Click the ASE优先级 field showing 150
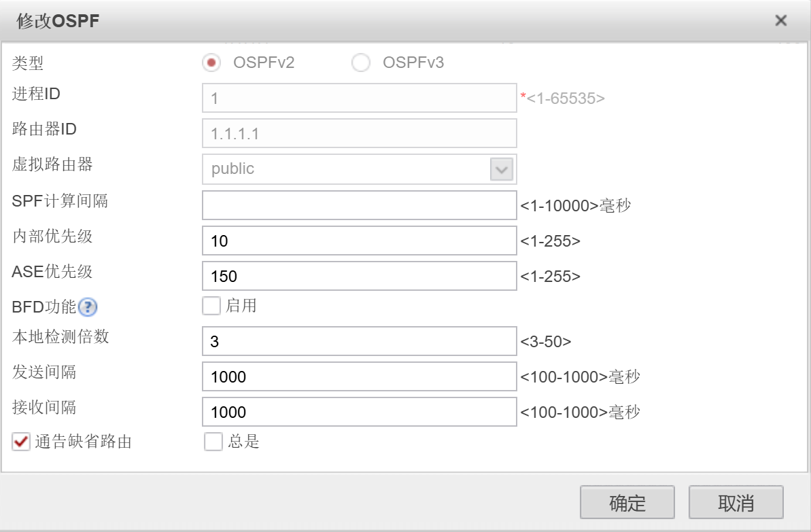Screen dimensions: 811x532 pos(359,276)
